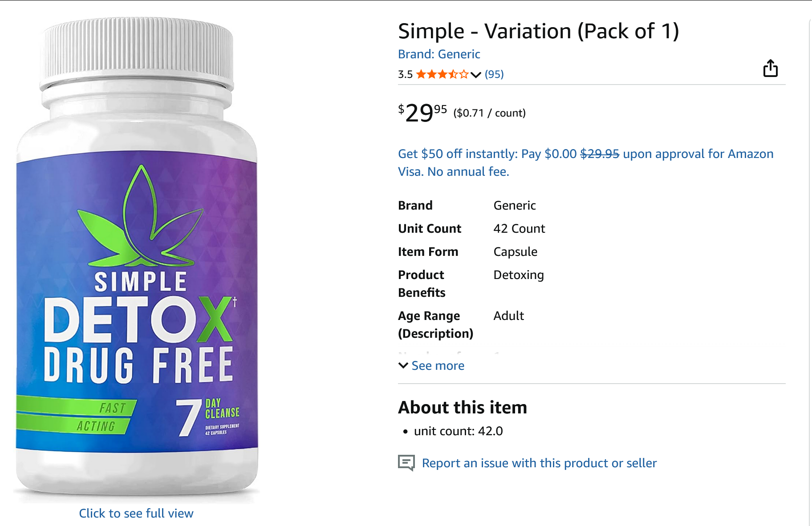The image size is (812, 526).
Task: Click the 'About this item' heading
Action: pyautogui.click(x=463, y=407)
